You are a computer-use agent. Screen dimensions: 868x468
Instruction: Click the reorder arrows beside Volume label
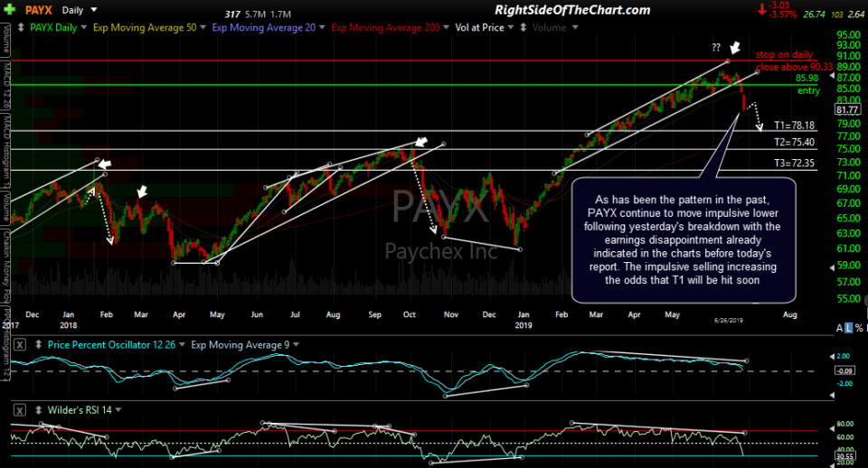click(x=524, y=27)
